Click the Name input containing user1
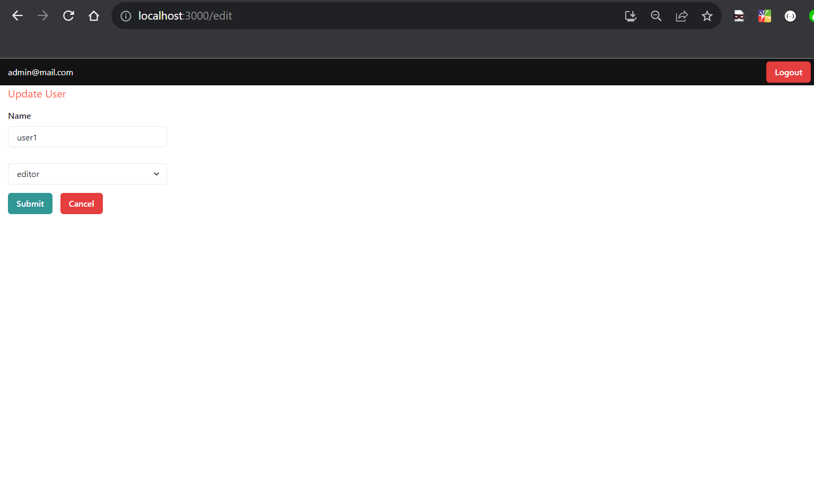814x504 pixels. [87, 137]
